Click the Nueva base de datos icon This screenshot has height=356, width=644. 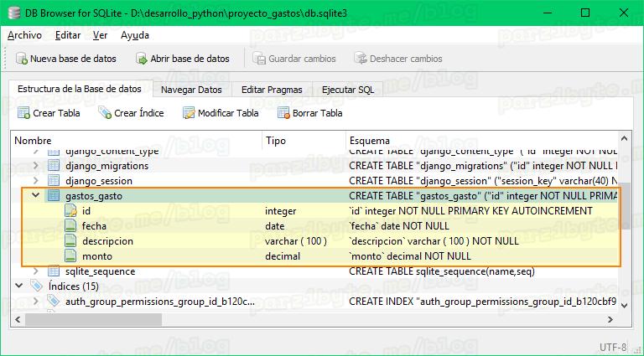[x=21, y=59]
